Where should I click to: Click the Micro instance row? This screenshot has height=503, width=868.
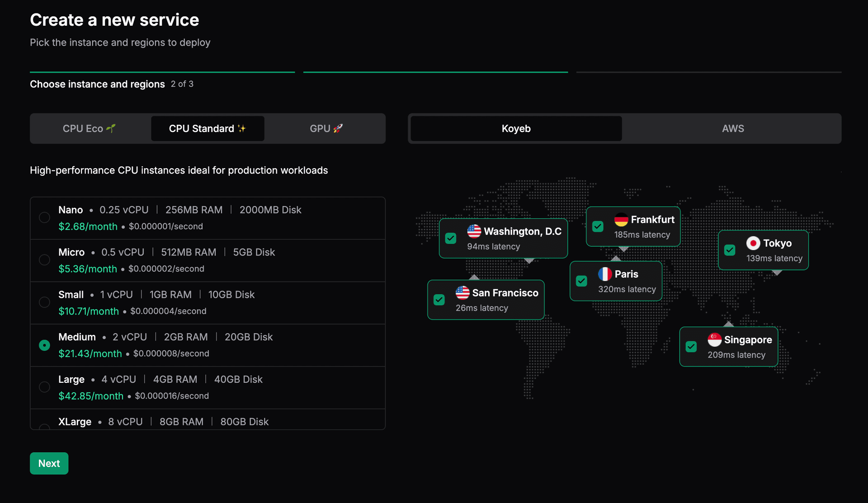pyautogui.click(x=207, y=260)
